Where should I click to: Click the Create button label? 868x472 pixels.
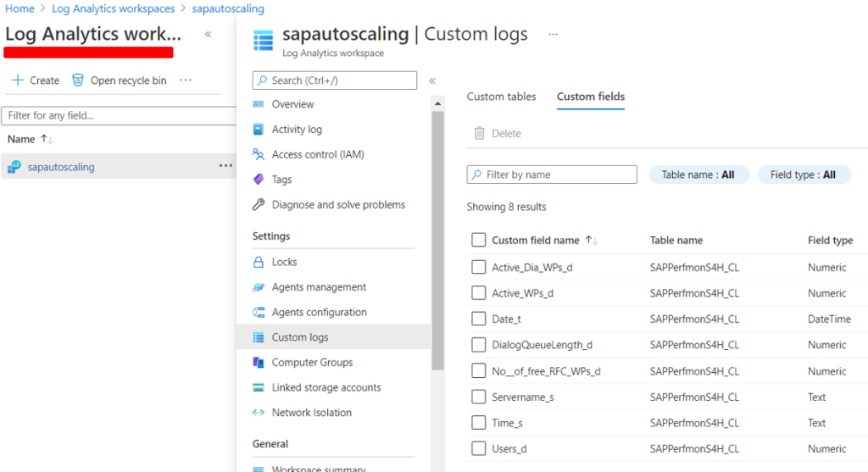click(44, 81)
